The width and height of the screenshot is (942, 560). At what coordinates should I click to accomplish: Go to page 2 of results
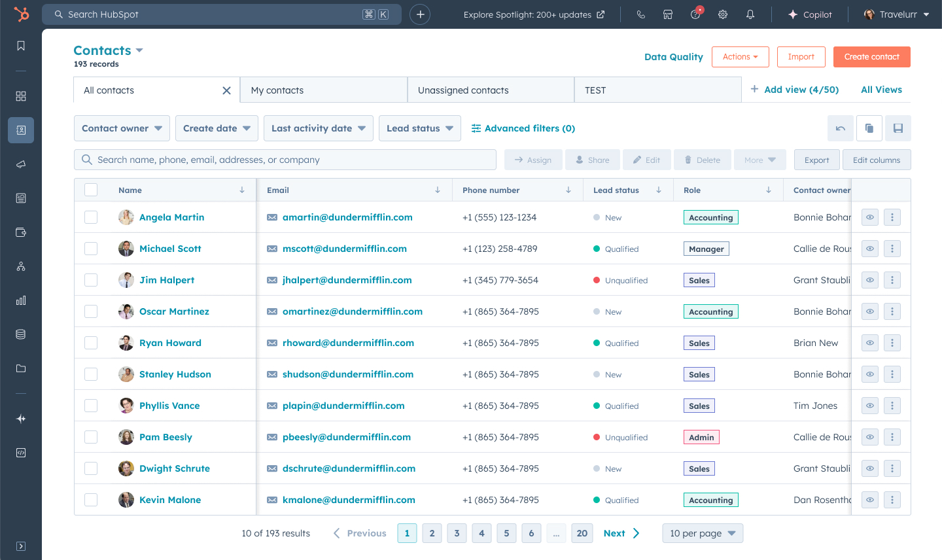click(x=432, y=533)
